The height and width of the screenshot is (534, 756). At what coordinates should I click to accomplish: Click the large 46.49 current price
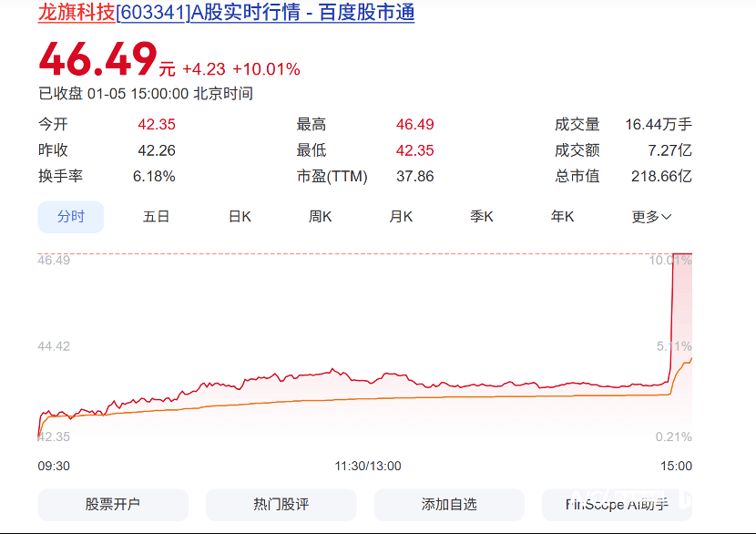[97, 60]
